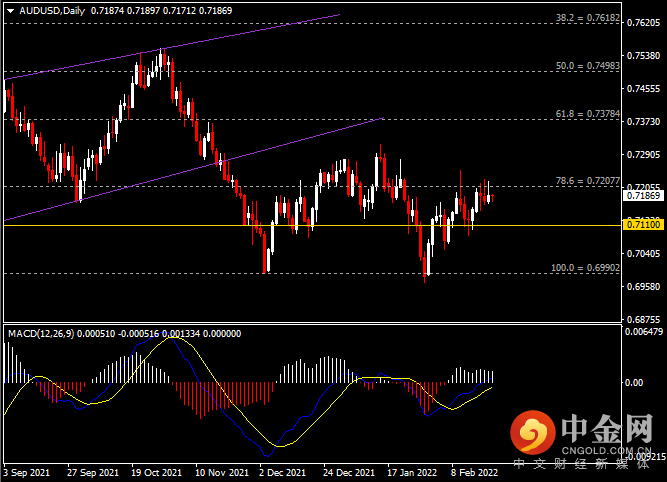667x482 pixels.
Task: Click the 78.6 = 0.72077 Fibonacci level
Action: click(587, 181)
